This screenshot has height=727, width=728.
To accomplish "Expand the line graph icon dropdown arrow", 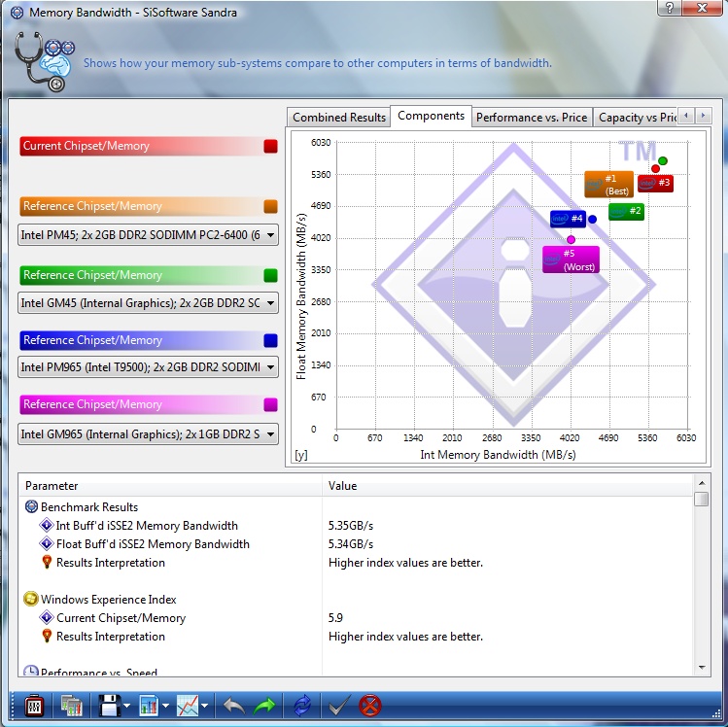I will point(205,707).
